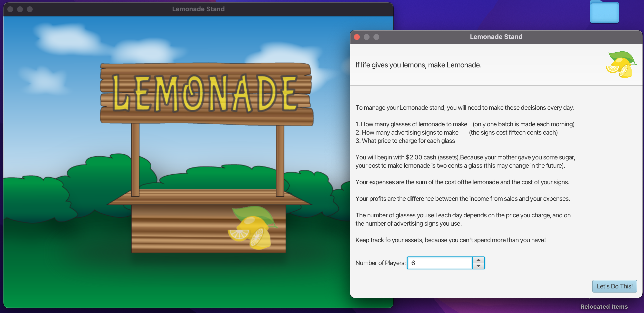Click the "If life gives you lemons" heading
The image size is (644, 313).
tap(418, 65)
